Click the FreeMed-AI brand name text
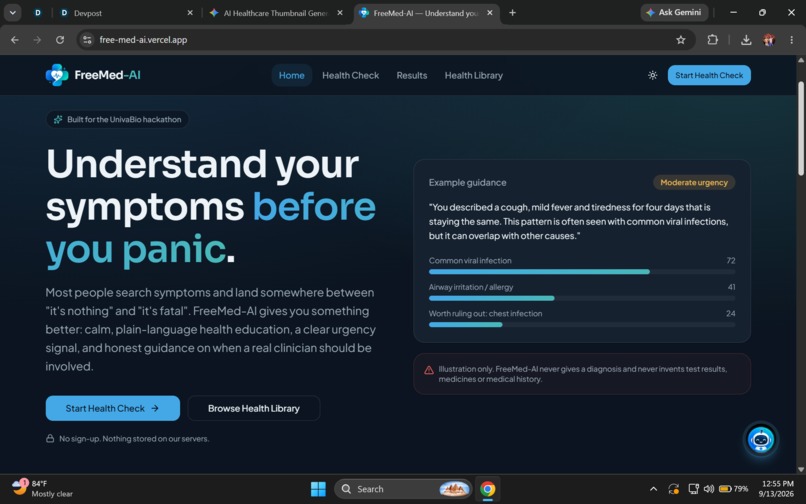 tap(107, 75)
